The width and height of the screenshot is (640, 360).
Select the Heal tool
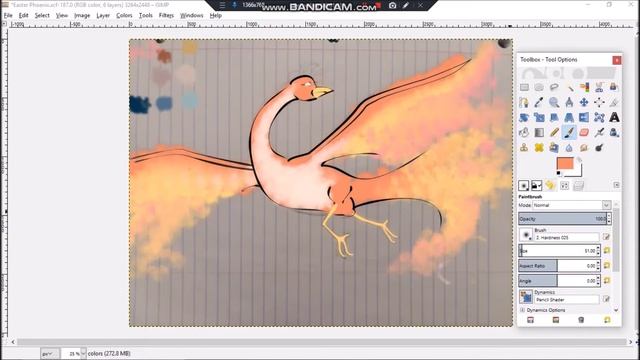539,148
